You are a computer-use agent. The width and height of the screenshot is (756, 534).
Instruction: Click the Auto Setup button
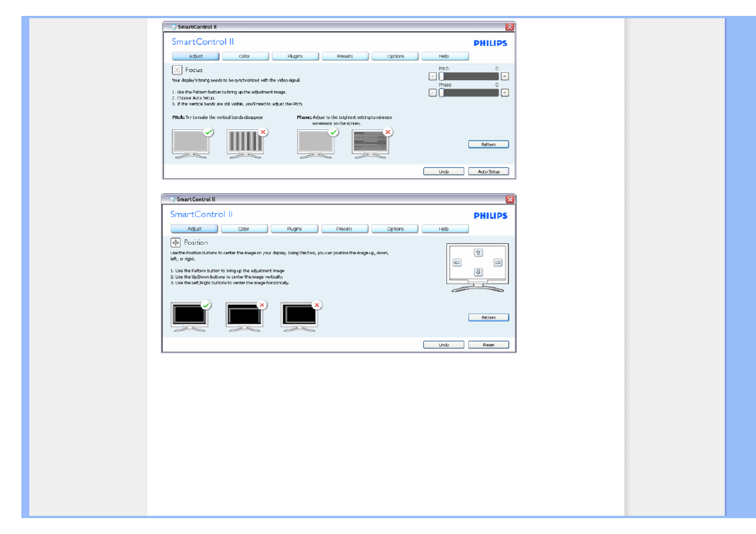click(x=488, y=171)
